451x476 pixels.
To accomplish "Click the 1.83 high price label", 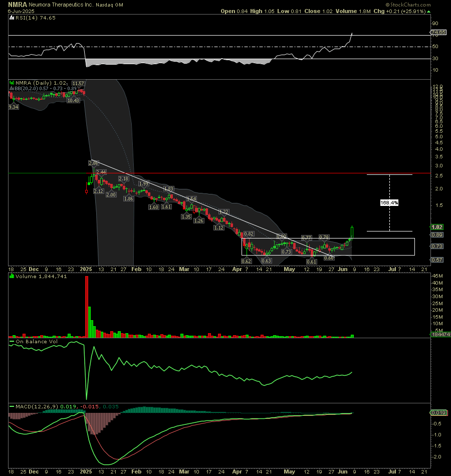I will pos(168,189).
